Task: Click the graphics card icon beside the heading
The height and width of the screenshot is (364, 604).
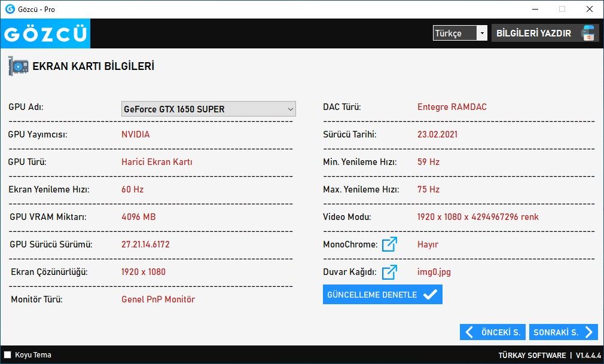Action: pos(18,66)
